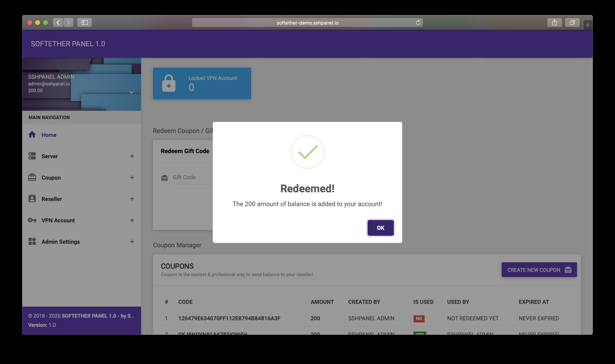The height and width of the screenshot is (364, 615).
Task: Click the browser reload page icon
Action: pyautogui.click(x=418, y=23)
